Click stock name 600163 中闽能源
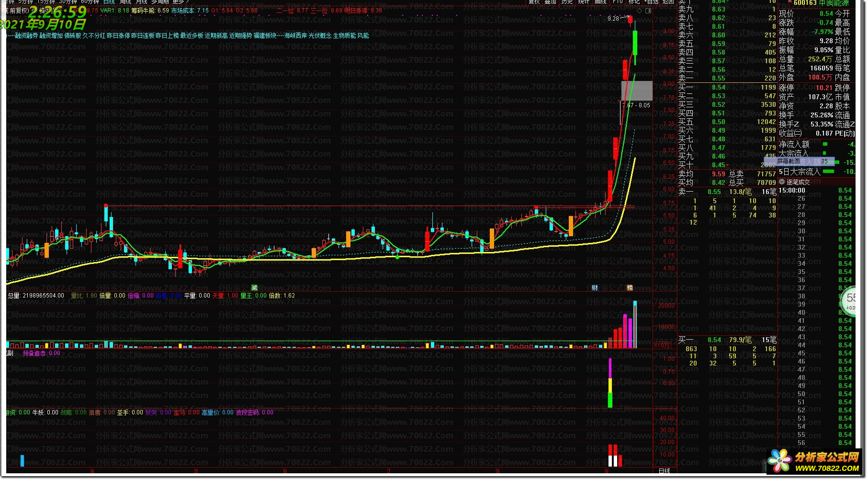The width and height of the screenshot is (868, 480). [x=821, y=3]
